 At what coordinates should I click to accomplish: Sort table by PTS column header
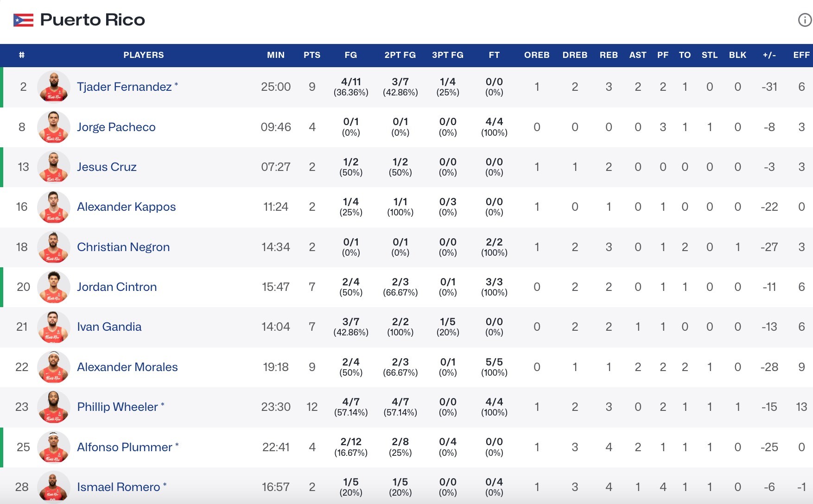coord(312,55)
